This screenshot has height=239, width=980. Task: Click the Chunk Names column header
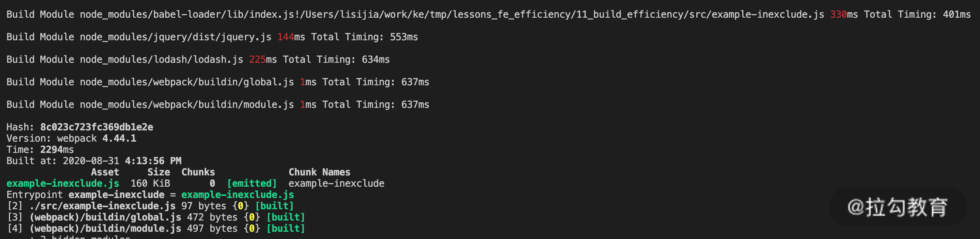[319, 172]
